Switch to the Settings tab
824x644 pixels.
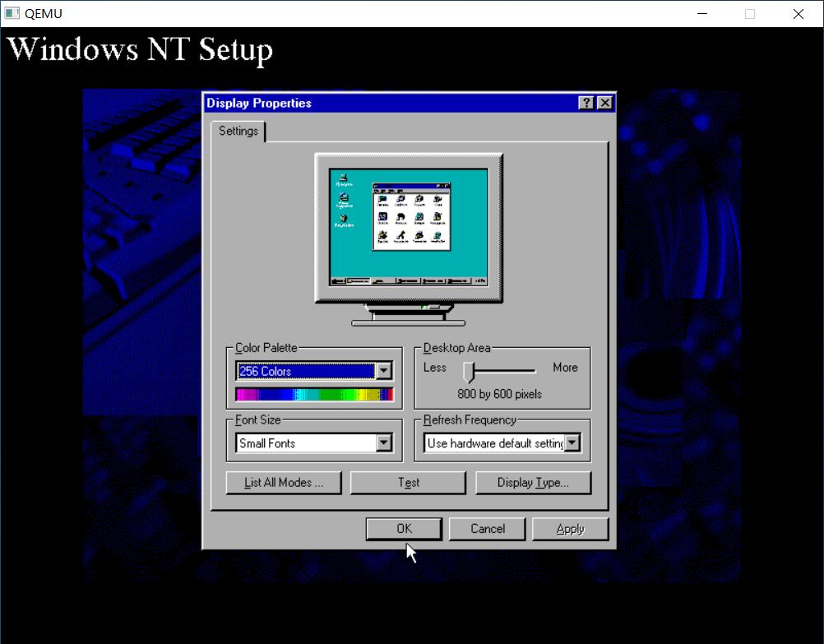[238, 131]
